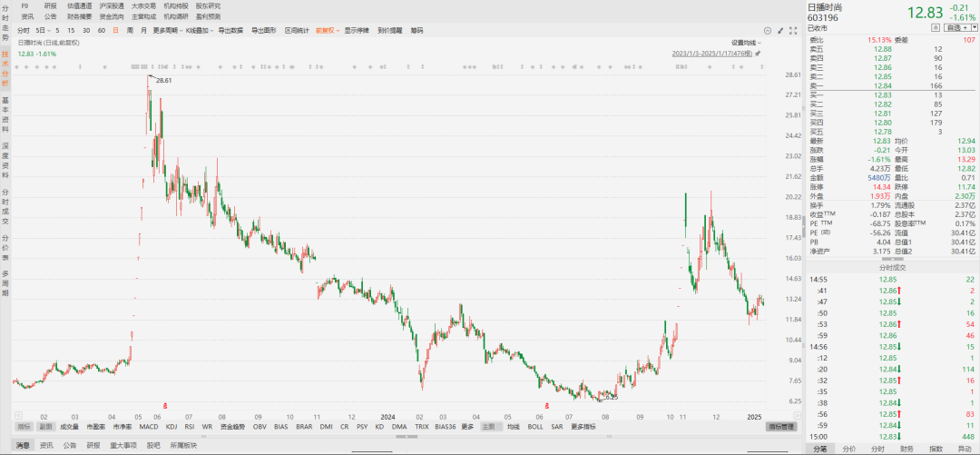The height and width of the screenshot is (455, 980).
Task: Select the 周 weekly period
Action: (x=130, y=30)
